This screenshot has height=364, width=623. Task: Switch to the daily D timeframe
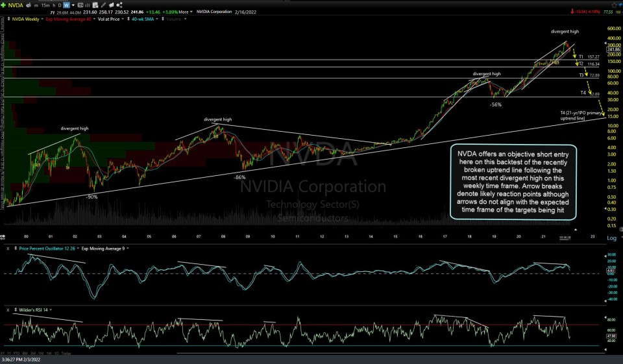click(59, 5)
